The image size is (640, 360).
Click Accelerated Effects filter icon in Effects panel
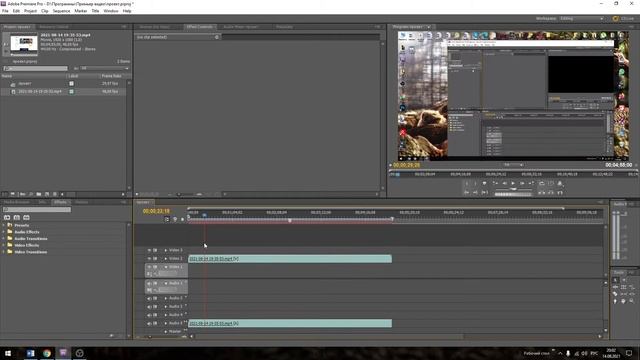(x=7, y=218)
